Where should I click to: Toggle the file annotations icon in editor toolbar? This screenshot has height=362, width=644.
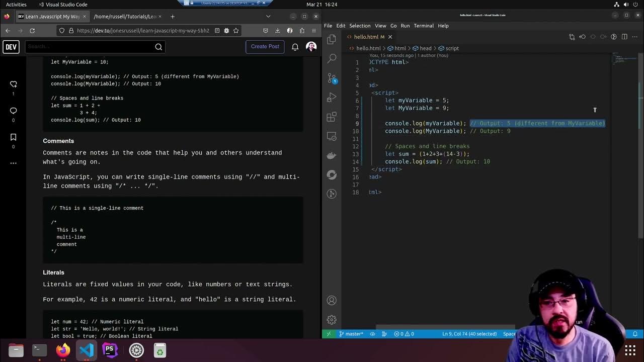click(614, 37)
